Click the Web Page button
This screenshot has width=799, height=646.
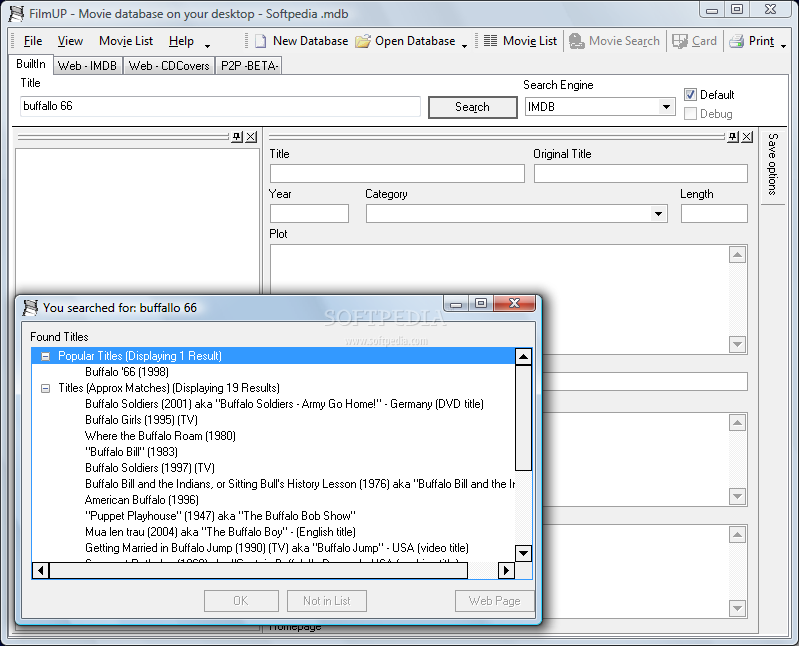[x=494, y=601]
